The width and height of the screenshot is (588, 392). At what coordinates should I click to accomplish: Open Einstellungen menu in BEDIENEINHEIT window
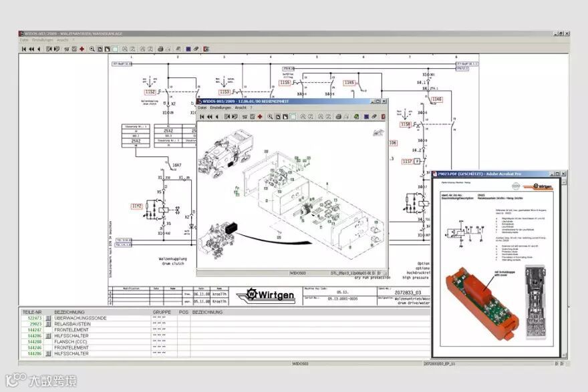coord(220,108)
